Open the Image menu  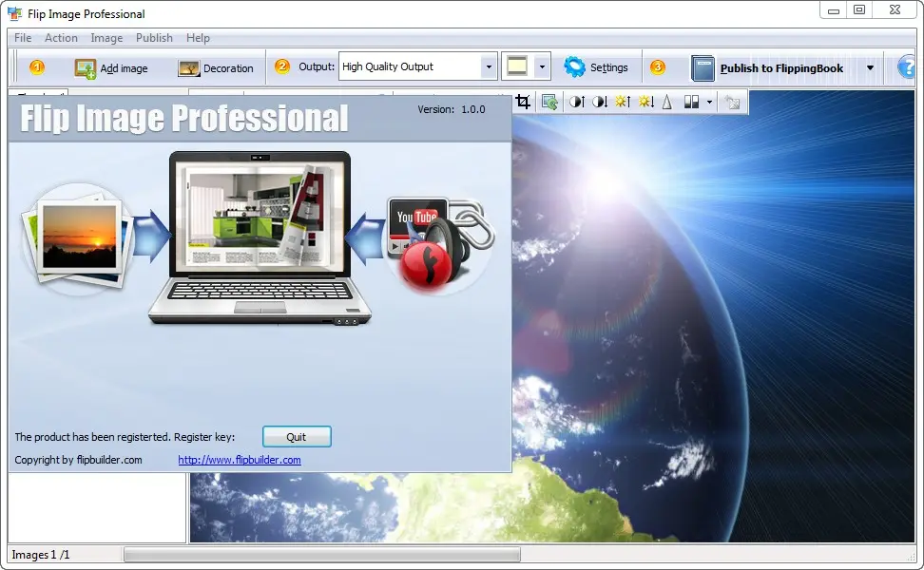click(106, 38)
